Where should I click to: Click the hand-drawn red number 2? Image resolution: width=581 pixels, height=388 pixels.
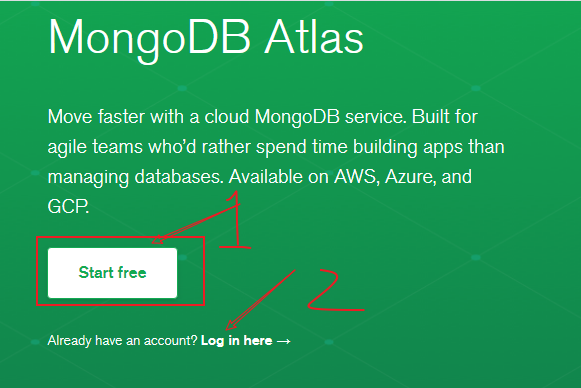335,290
